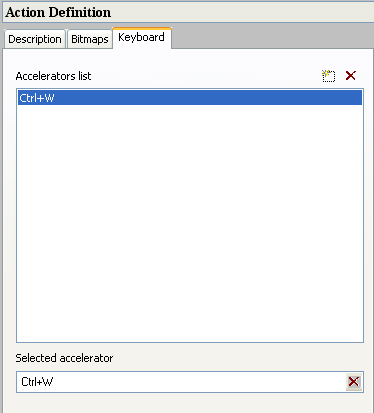The image size is (374, 413).
Task: Click the gray tab strip beside Keyboard
Action: (x=272, y=39)
